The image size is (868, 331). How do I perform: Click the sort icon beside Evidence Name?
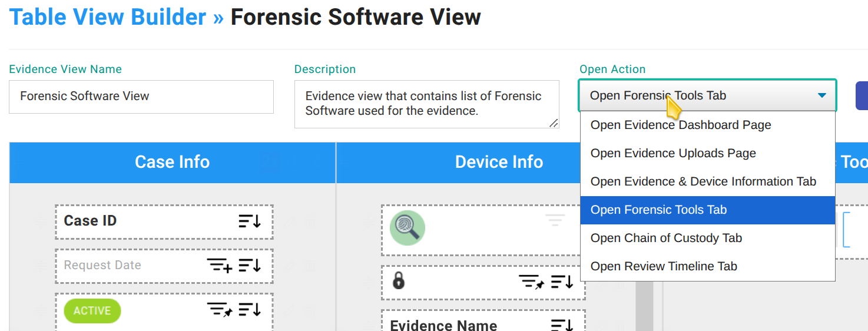coord(562,325)
